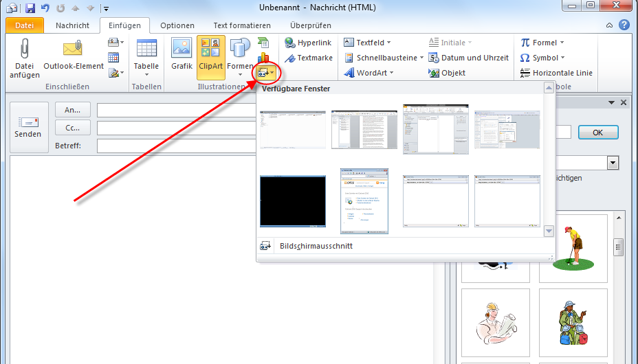The width and height of the screenshot is (638, 364).
Task: Insert a picture with the Grafik icon
Action: pyautogui.click(x=181, y=48)
